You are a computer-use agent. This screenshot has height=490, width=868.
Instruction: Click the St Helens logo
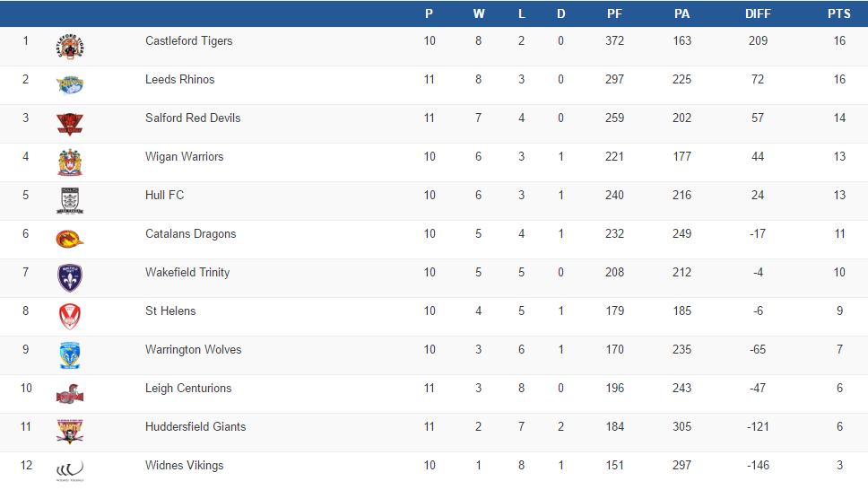point(70,317)
